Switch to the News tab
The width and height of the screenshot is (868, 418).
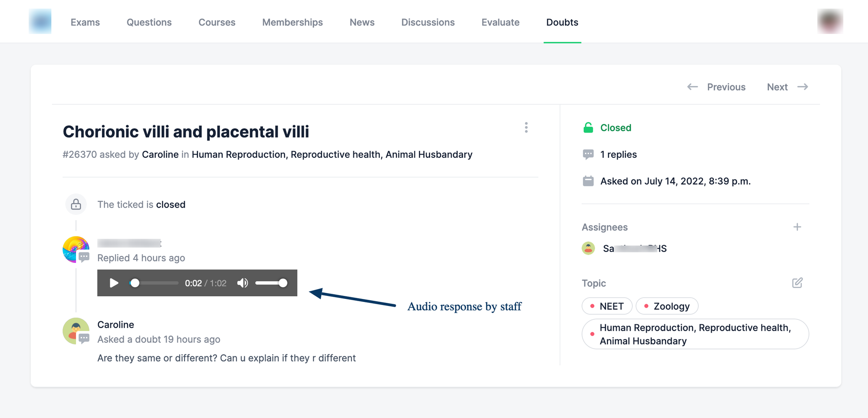click(x=362, y=22)
